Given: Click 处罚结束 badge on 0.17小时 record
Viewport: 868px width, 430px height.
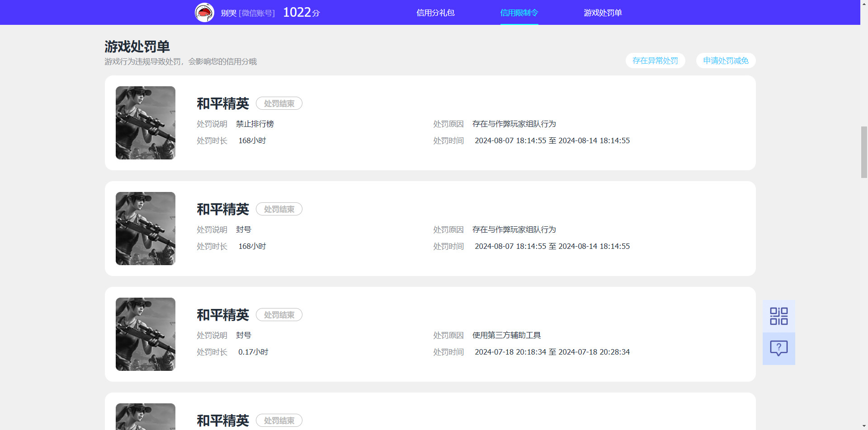Looking at the screenshot, I should pos(279,315).
